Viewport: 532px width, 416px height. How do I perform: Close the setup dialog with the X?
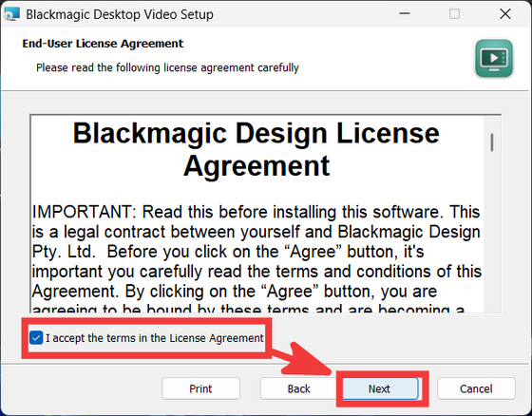tap(505, 14)
